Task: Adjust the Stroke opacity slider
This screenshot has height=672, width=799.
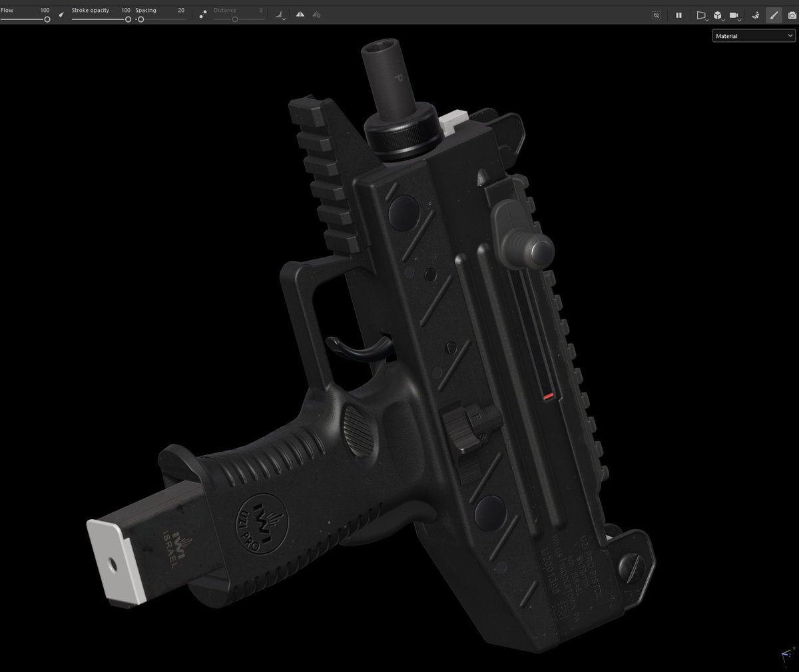Action: point(101,19)
